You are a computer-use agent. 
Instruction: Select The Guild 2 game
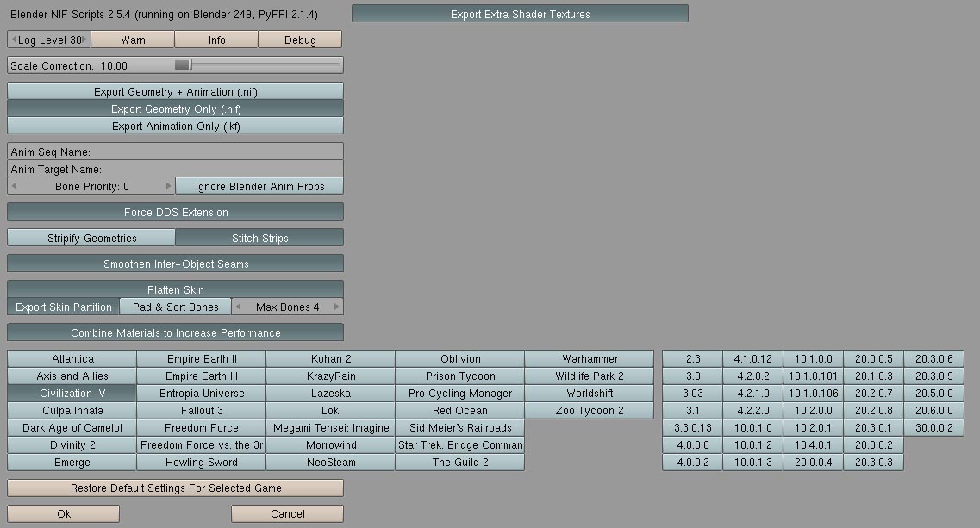click(460, 463)
